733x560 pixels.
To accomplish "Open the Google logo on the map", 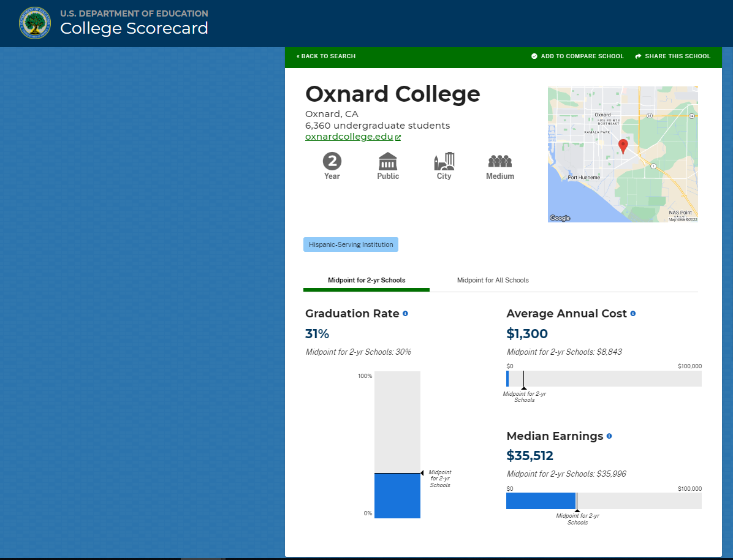I will 560,218.
